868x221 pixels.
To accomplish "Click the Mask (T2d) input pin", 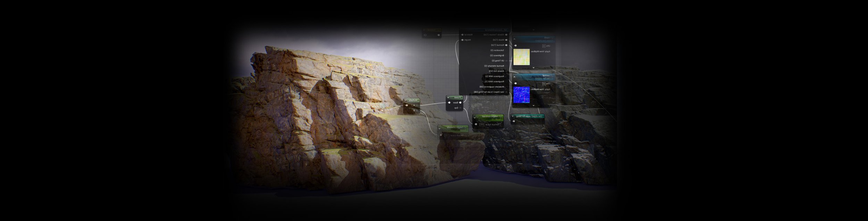I will (x=506, y=40).
